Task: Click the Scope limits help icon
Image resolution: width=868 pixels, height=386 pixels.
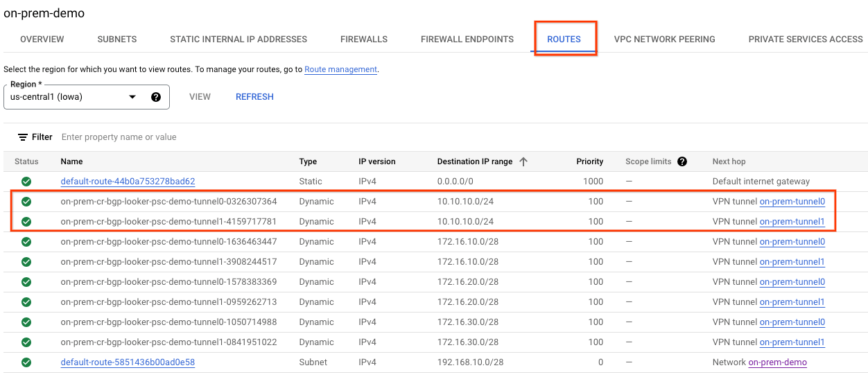Action: coord(682,161)
